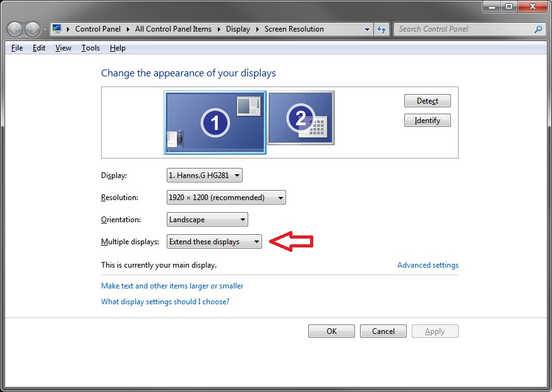Open the Orientation Landscape dropdown

207,220
